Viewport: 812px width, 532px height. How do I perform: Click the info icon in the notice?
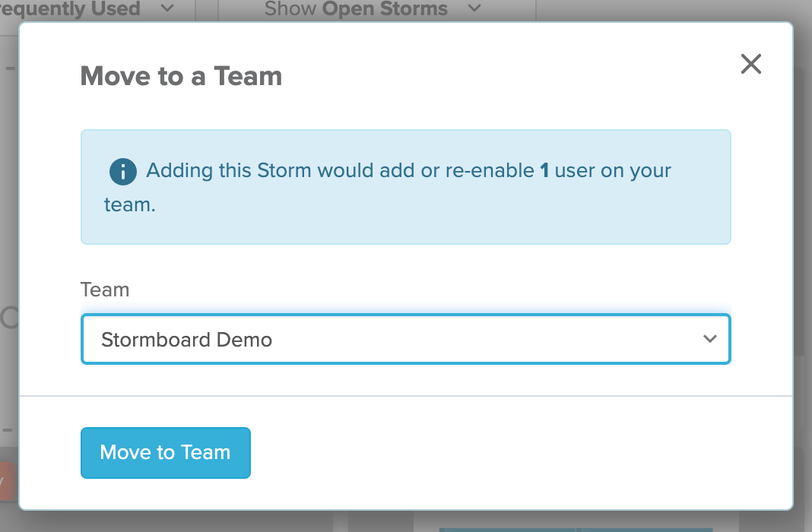click(122, 171)
